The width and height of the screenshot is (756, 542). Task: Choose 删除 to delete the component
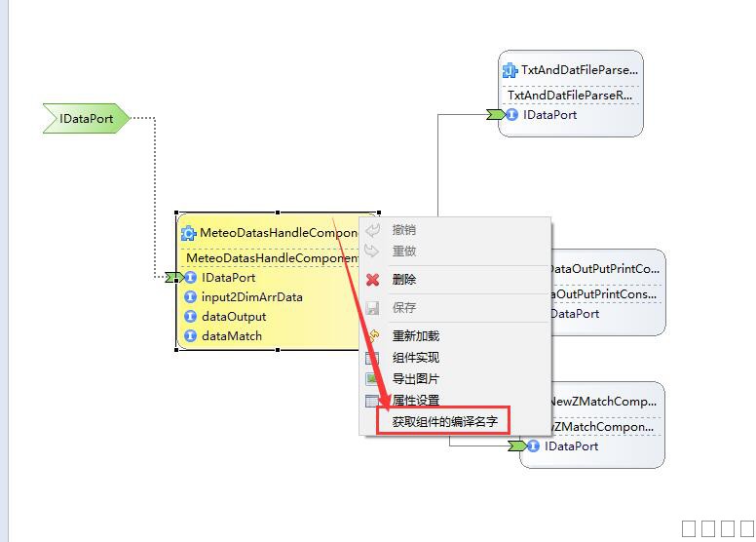[x=404, y=280]
